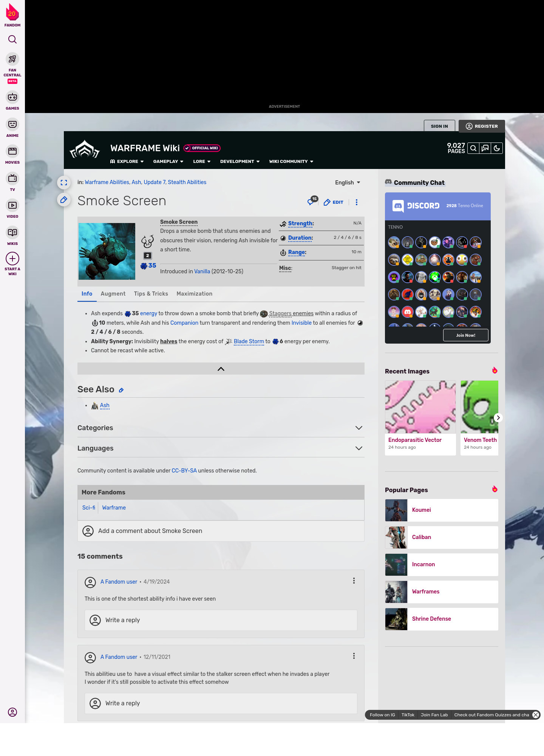
Task: Show next recent image with arrow
Action: tap(498, 418)
